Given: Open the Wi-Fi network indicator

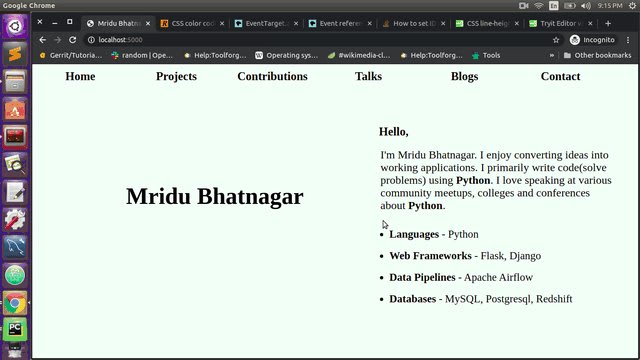Looking at the screenshot, I should (539, 5).
